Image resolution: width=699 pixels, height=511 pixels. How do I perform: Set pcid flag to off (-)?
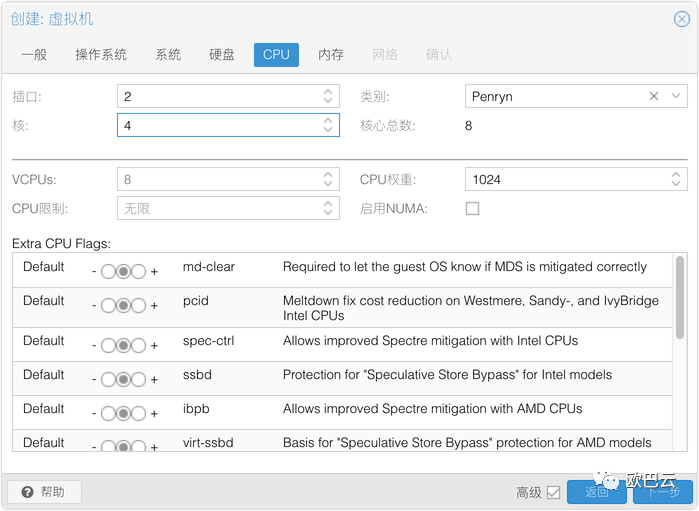coord(108,306)
